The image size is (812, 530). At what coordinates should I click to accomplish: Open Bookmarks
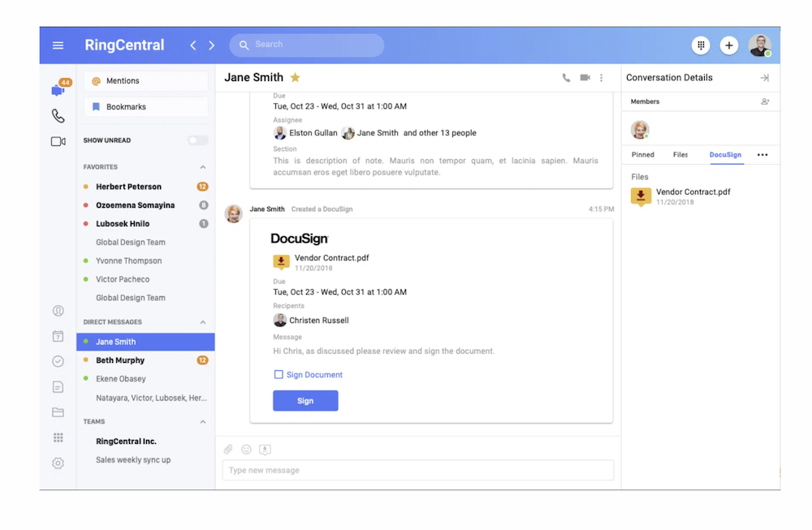point(146,106)
